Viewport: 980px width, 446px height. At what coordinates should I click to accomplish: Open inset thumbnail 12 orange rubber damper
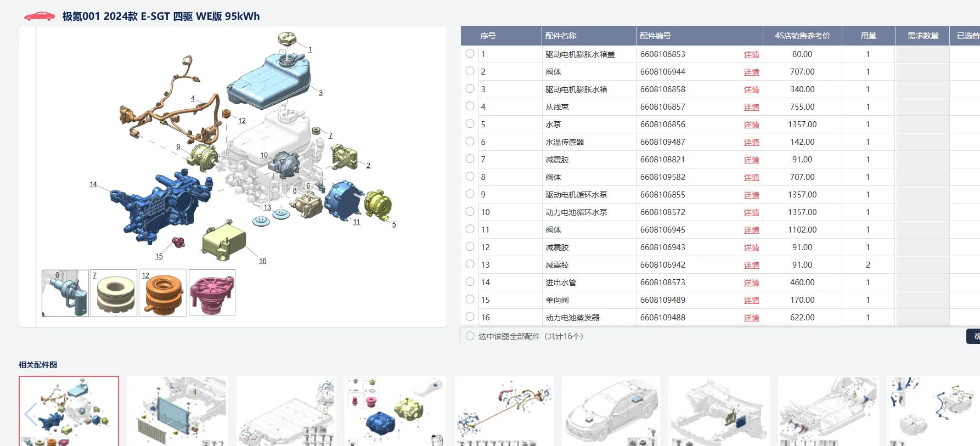(x=162, y=293)
